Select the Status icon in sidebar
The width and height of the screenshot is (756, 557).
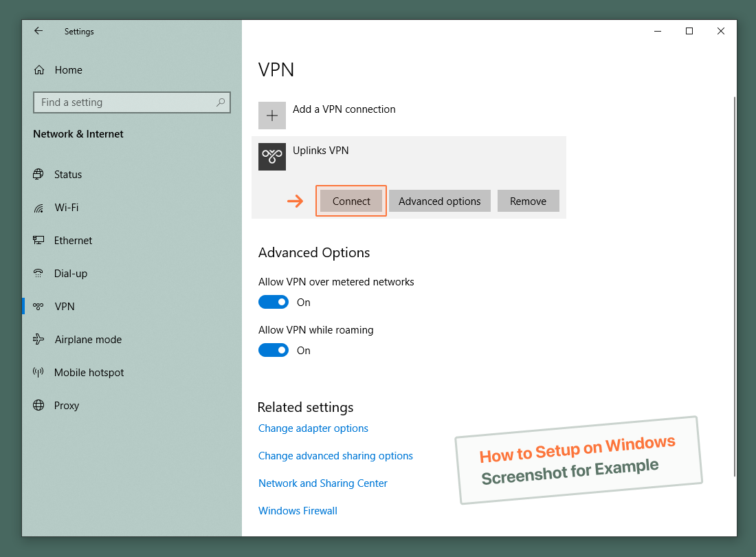pyautogui.click(x=38, y=174)
